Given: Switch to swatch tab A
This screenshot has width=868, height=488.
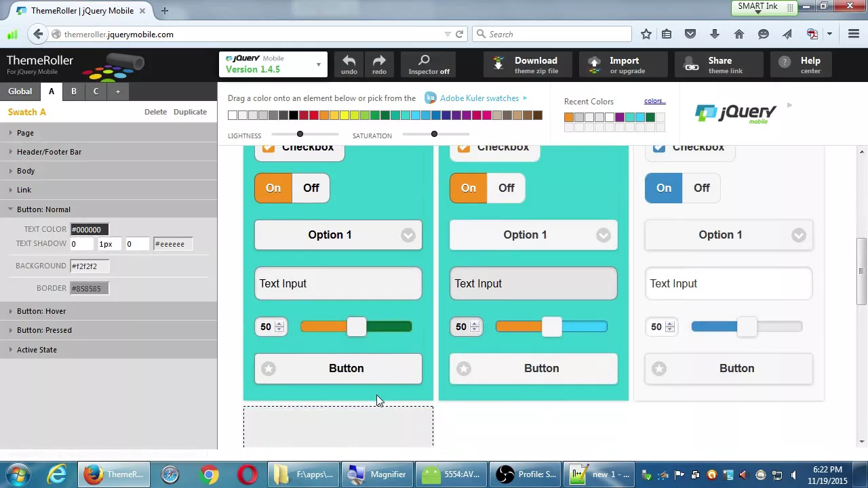Looking at the screenshot, I should coord(52,91).
